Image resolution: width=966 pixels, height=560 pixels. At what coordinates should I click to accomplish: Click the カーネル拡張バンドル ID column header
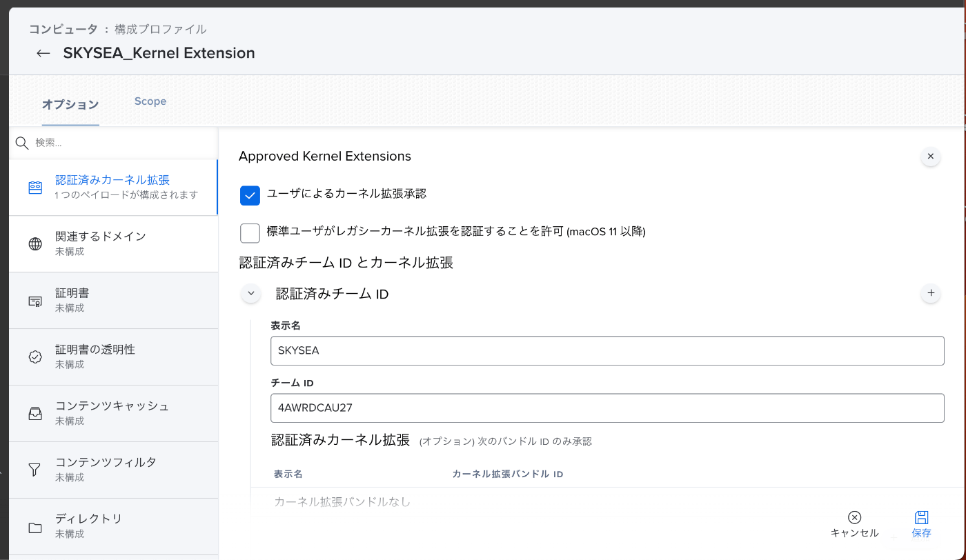[508, 474]
